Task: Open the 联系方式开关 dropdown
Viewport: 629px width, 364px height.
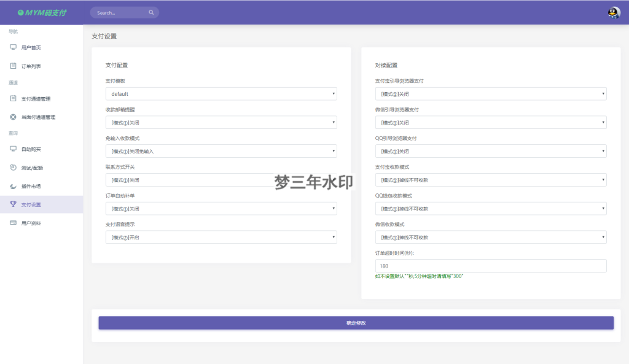Action: pos(221,180)
